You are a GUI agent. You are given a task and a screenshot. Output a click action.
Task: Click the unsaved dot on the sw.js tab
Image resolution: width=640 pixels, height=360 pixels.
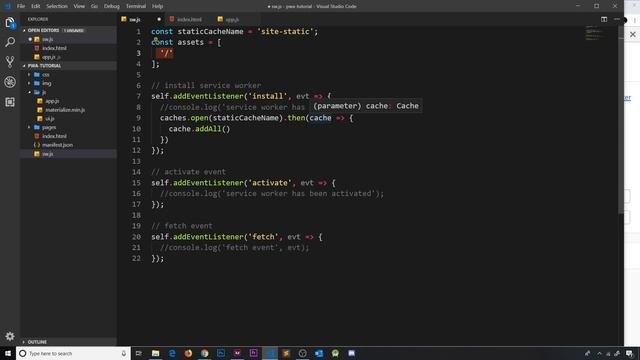[159, 19]
